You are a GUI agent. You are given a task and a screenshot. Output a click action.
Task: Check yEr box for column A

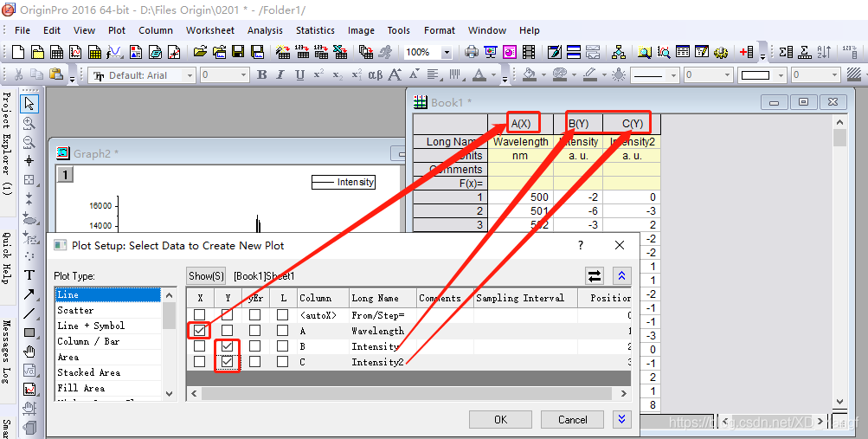[x=254, y=331]
